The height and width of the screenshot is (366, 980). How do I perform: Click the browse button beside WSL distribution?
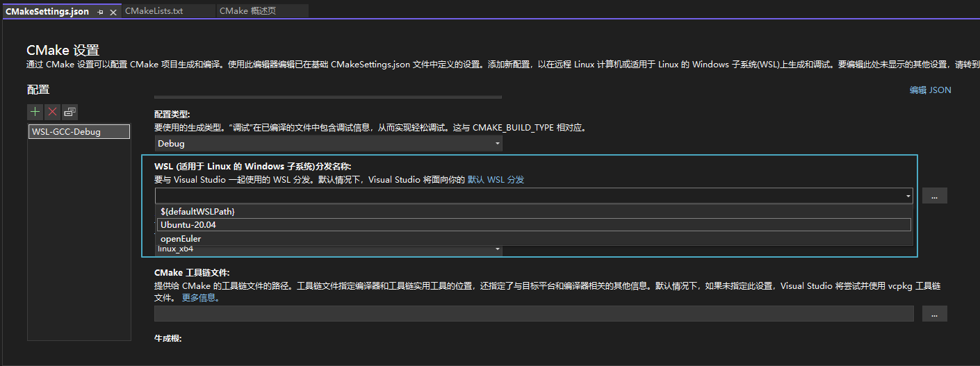935,196
